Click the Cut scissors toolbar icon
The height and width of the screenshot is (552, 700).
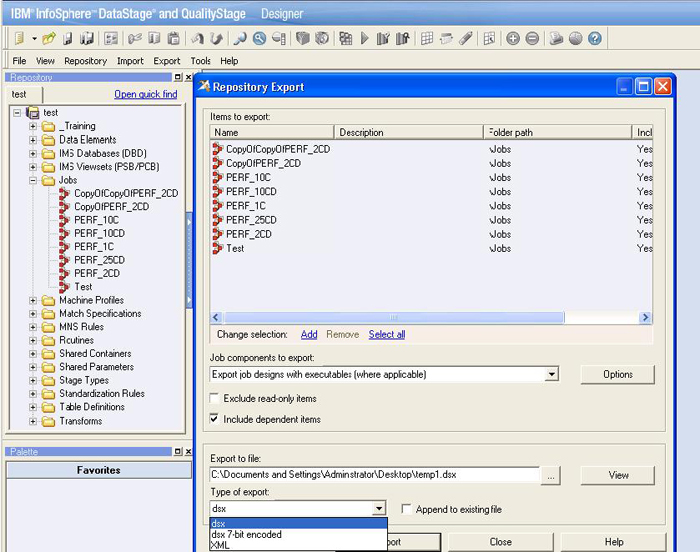[x=134, y=38]
